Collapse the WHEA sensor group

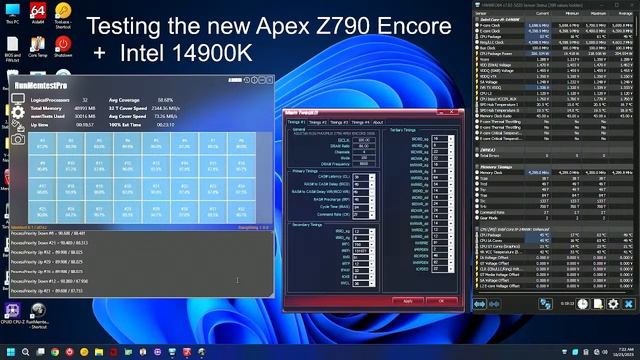point(477,150)
